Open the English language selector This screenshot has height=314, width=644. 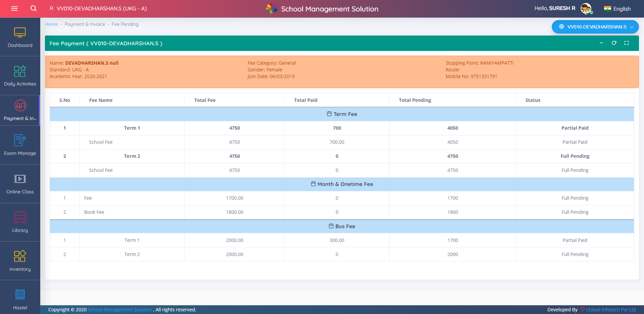[618, 9]
